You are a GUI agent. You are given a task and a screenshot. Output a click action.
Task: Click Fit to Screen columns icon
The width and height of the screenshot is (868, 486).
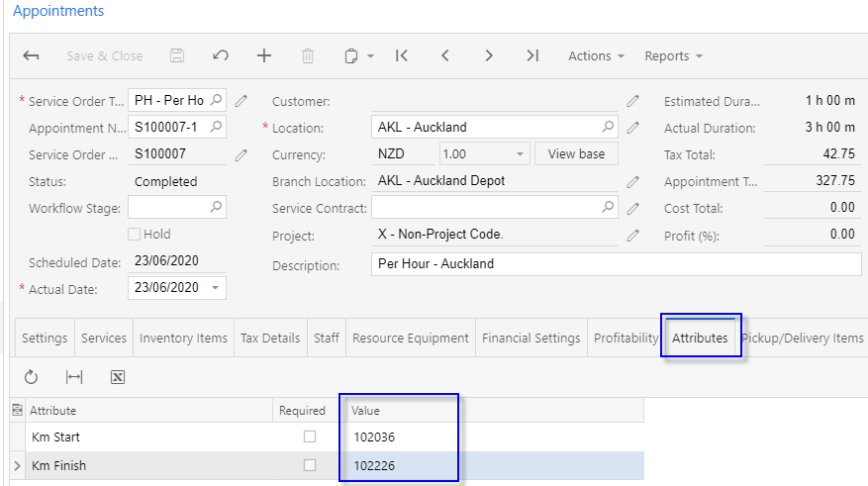tap(74, 377)
